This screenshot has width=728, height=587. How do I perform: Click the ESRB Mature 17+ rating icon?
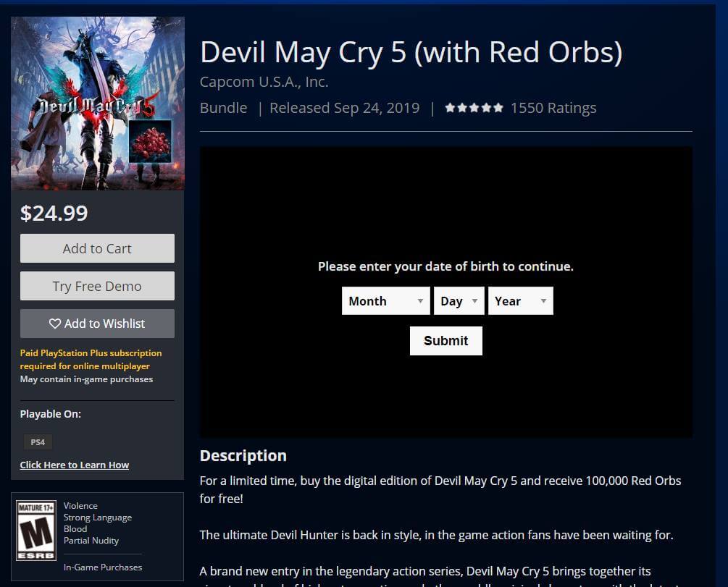tap(36, 531)
